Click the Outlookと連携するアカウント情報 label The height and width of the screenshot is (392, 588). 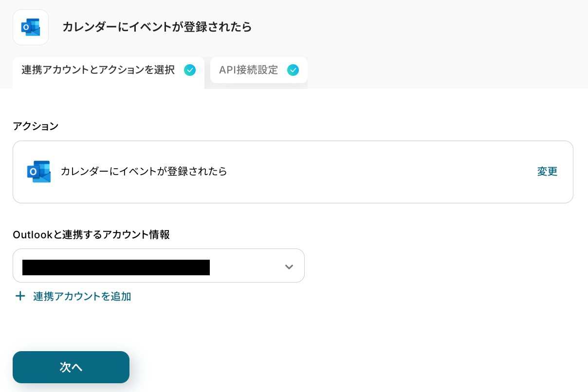coord(91,234)
